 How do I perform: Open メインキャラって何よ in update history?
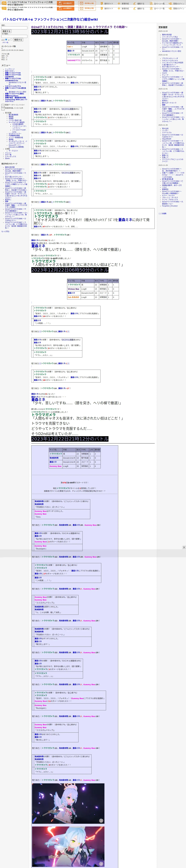[x=170, y=37]
